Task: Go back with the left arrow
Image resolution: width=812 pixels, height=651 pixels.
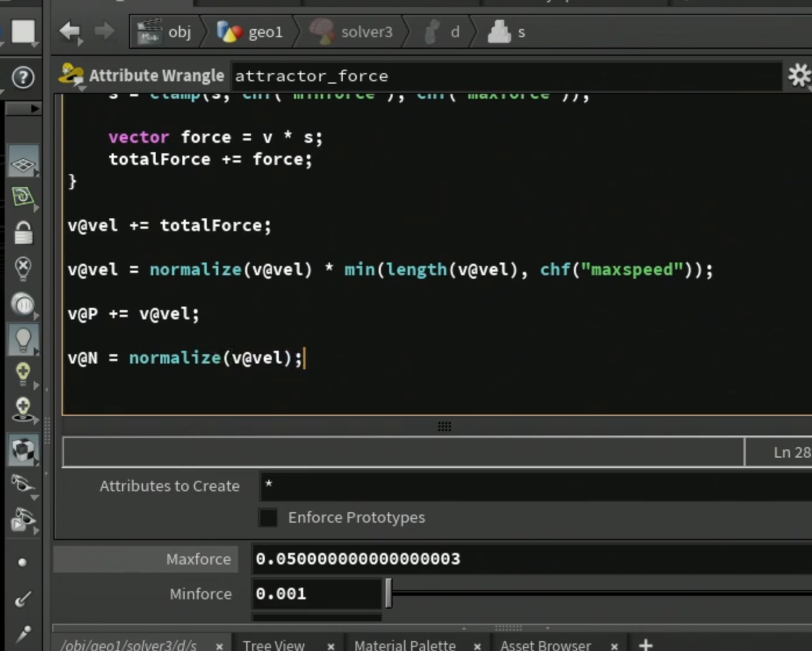Action: pos(70,31)
